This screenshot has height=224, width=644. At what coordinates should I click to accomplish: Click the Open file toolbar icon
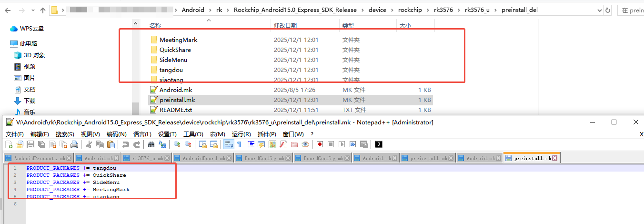coord(19,144)
